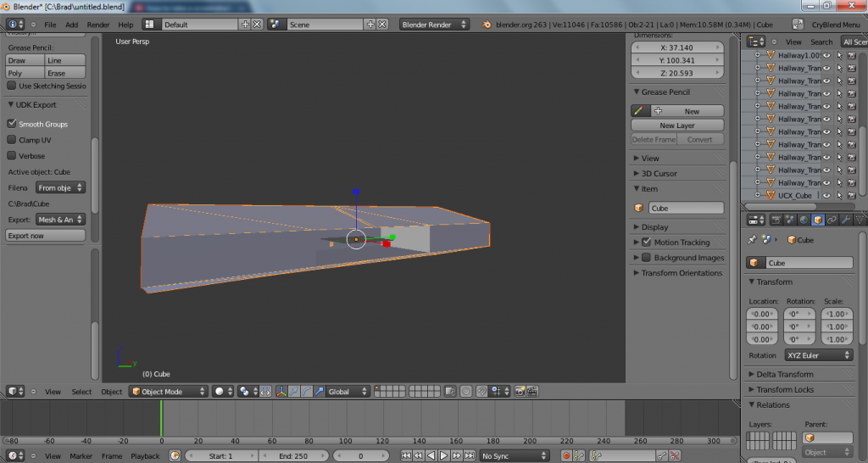Uncheck Motion Tracking checkbox
This screenshot has width=868, height=463.
pos(646,242)
